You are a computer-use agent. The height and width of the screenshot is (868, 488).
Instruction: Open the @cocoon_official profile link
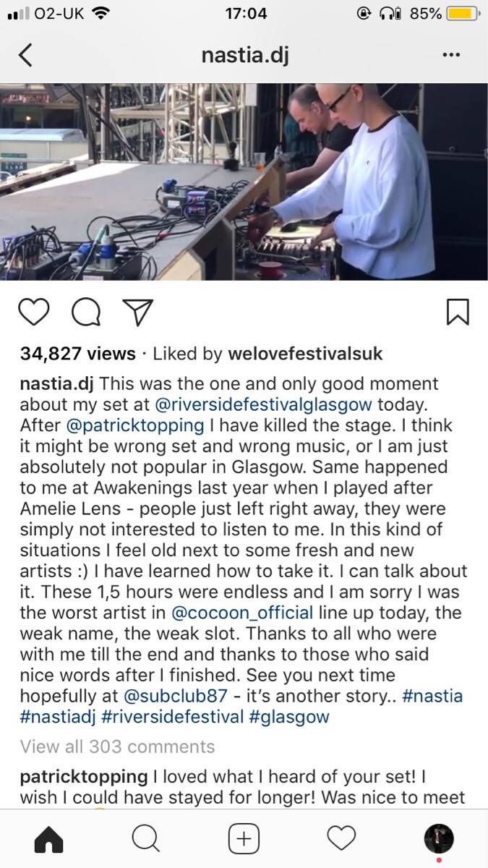pos(242,613)
